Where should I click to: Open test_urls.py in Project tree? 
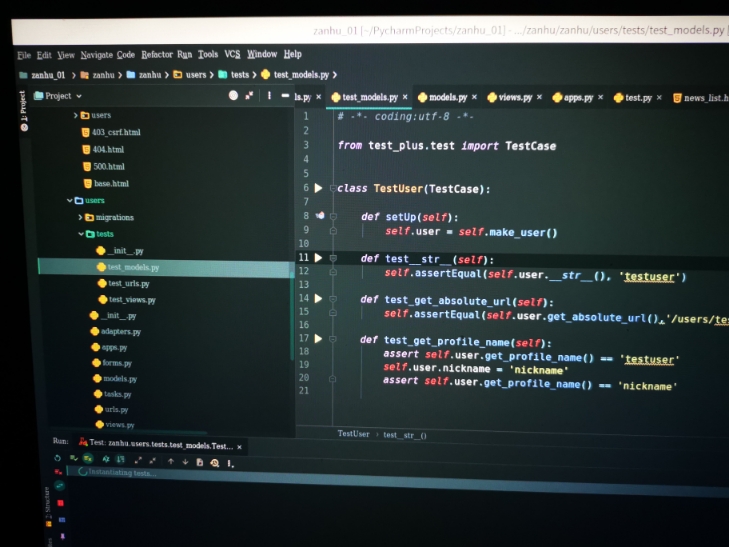click(129, 283)
